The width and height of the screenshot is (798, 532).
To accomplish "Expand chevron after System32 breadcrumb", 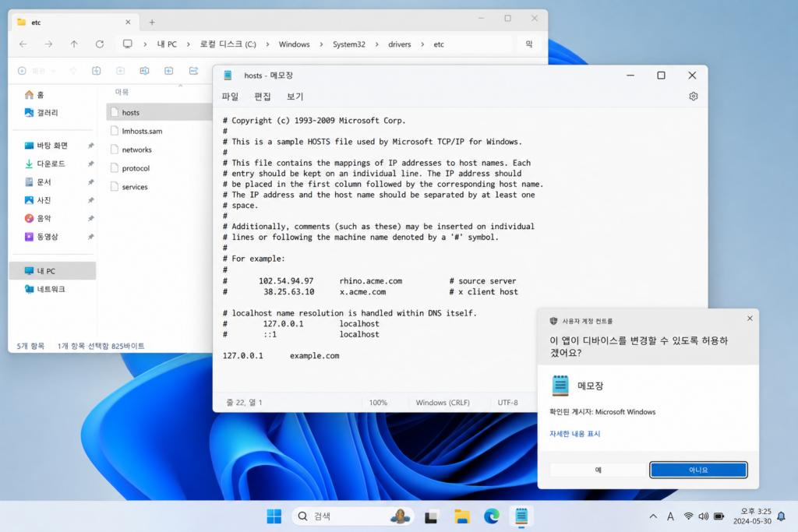I will (376, 44).
